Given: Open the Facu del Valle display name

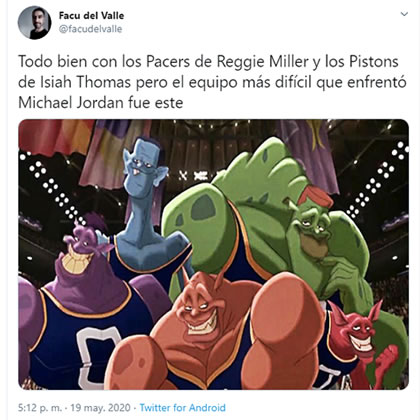Looking at the screenshot, I should tap(91, 15).
